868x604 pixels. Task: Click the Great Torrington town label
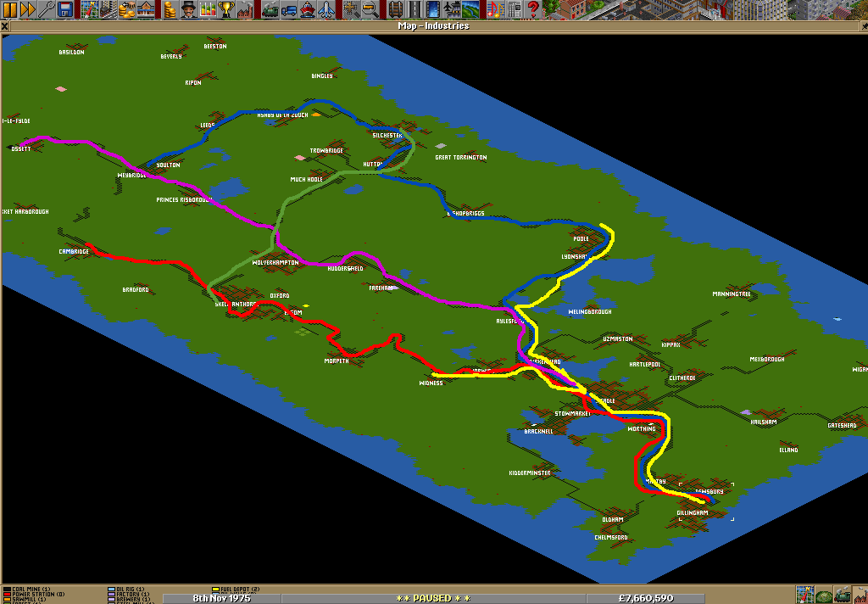(x=460, y=158)
